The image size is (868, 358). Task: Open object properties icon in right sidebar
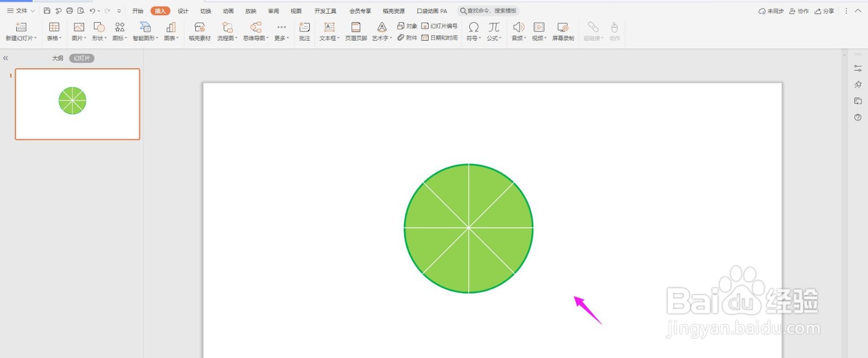pos(858,68)
